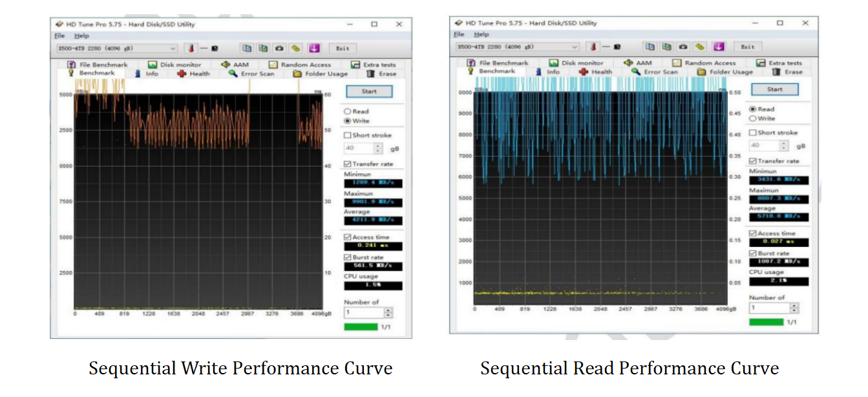This screenshot has height=397, width=868.
Task: Click Number of spinner arrows in write window
Action: [388, 313]
